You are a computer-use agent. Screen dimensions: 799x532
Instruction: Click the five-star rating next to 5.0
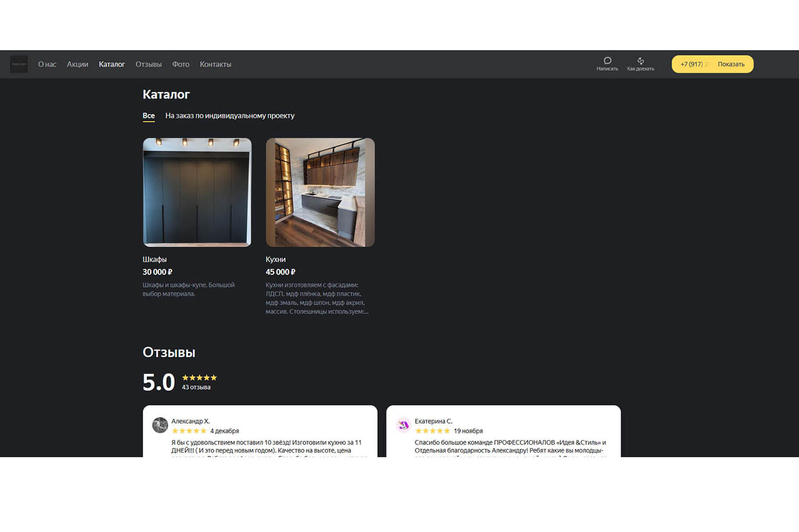coord(199,378)
